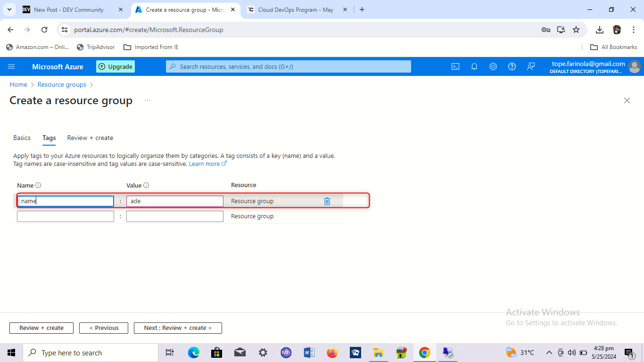Open File Explorer from the taskbar
Screen dimensions: 644x362
[379, 353]
